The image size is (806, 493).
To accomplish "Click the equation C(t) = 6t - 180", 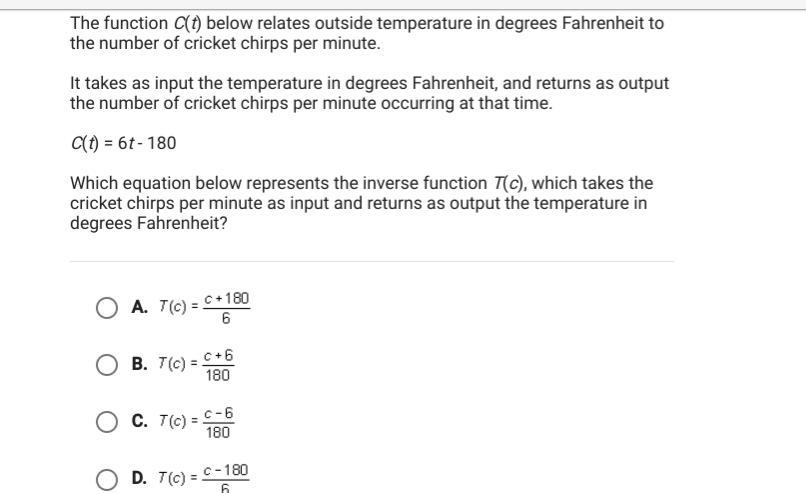I will 123,143.
